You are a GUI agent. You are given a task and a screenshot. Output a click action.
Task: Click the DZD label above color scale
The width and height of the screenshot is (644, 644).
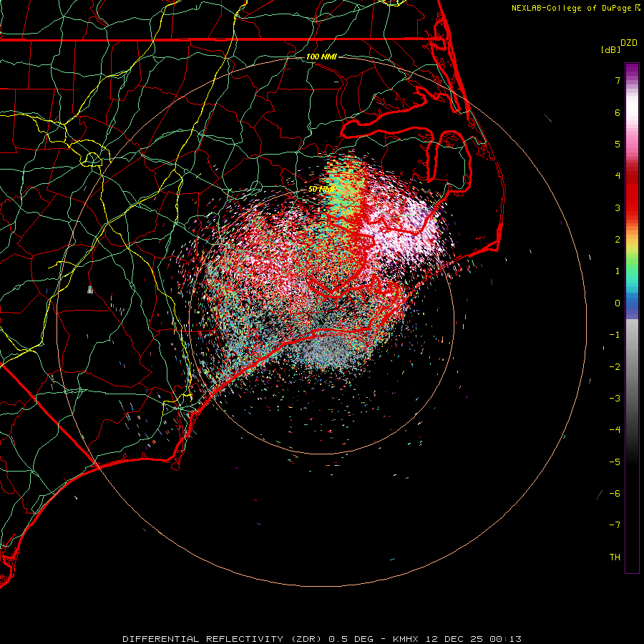point(629,43)
